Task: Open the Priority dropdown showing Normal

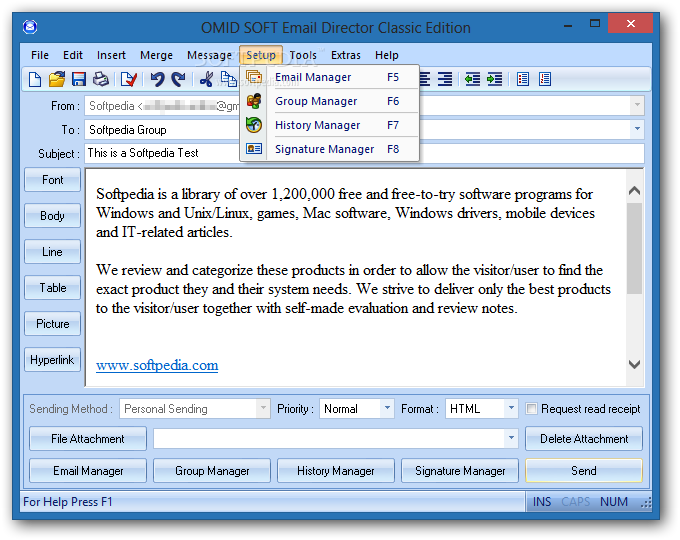Action: 356,409
